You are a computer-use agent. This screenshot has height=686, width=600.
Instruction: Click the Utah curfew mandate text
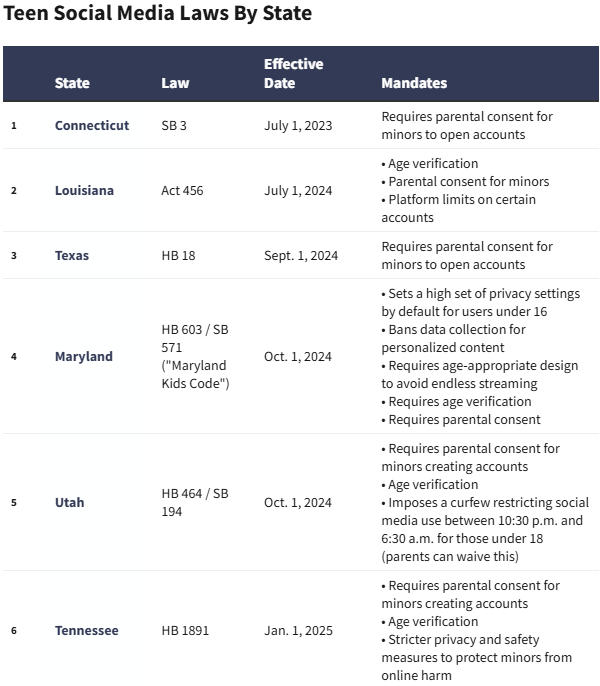[x=485, y=520]
